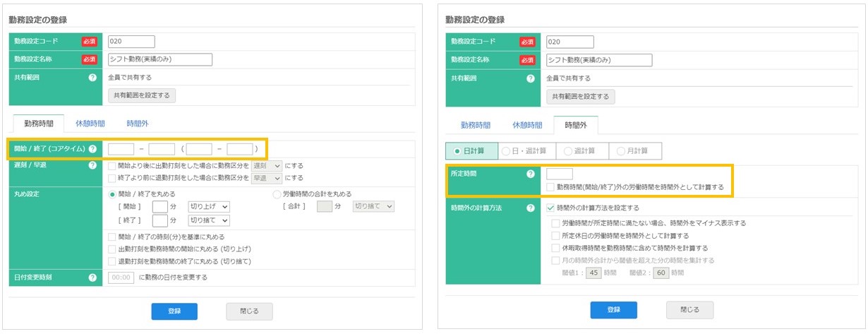Screen dimensions: 868x334
Task: Click help icon beside 所定時間
Action: (x=531, y=174)
